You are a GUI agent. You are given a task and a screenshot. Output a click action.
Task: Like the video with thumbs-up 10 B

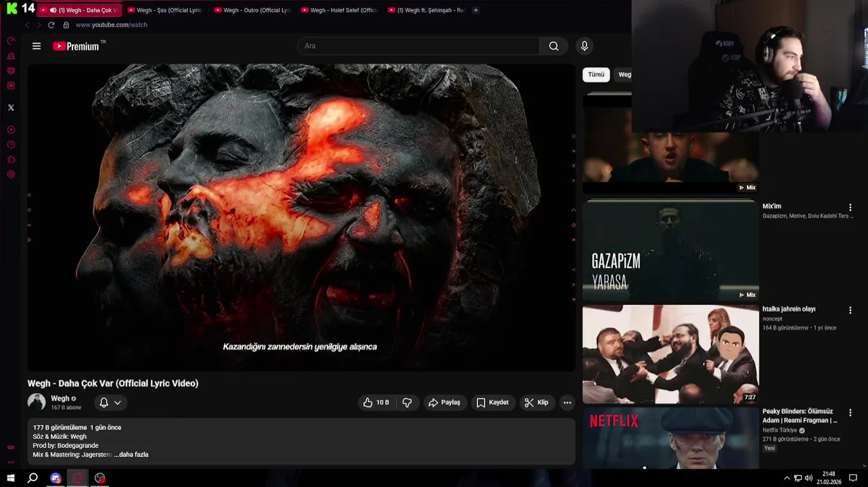375,402
